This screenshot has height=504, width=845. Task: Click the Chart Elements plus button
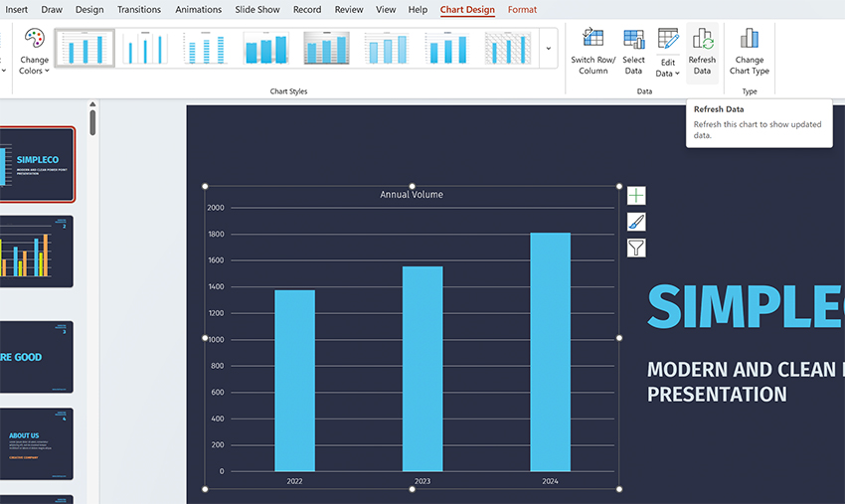click(x=636, y=196)
